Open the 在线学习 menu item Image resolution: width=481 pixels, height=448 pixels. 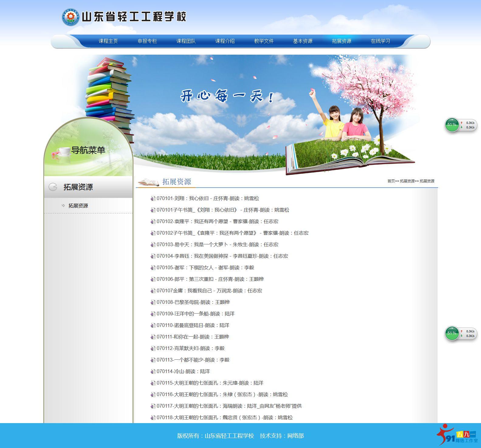point(380,41)
